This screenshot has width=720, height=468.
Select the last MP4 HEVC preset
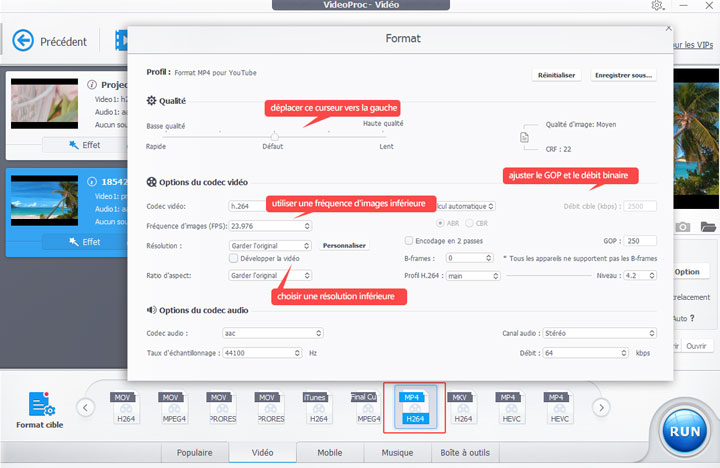pyautogui.click(x=559, y=408)
